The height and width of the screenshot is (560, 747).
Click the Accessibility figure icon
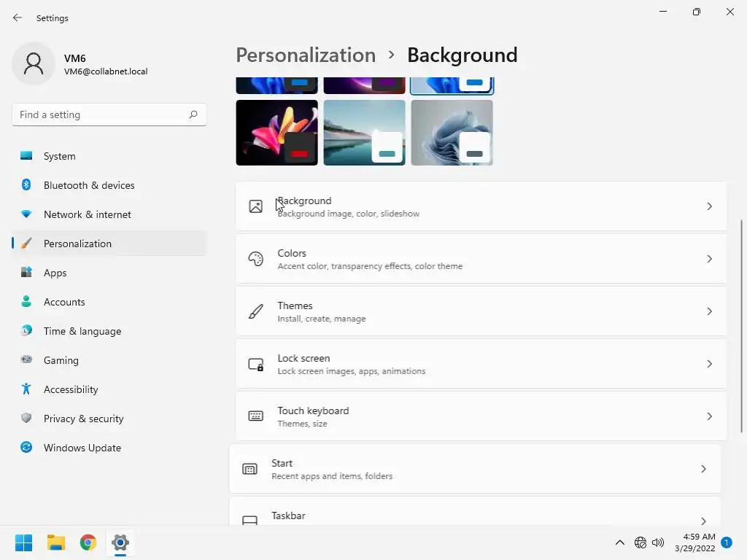pos(26,389)
